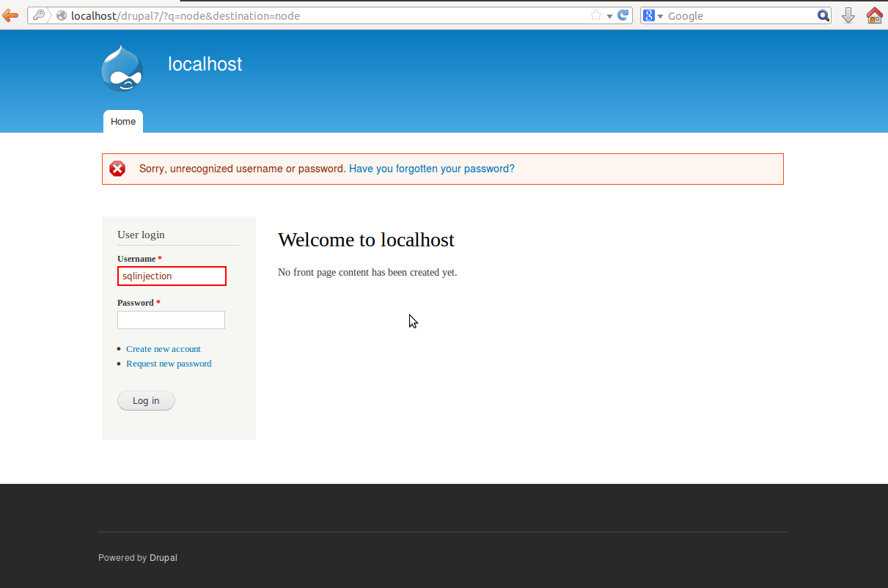This screenshot has width=888, height=588.
Task: Click the red error X icon in the message banner
Action: (117, 168)
